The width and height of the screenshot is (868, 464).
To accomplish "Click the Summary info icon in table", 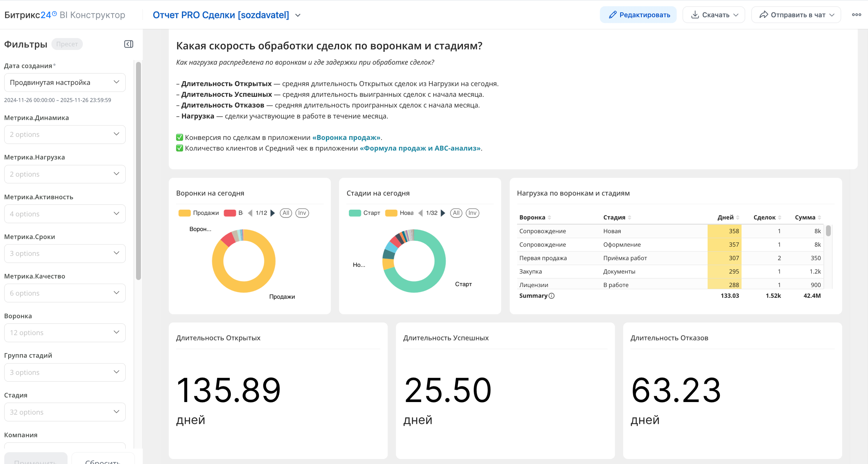I will (x=552, y=296).
